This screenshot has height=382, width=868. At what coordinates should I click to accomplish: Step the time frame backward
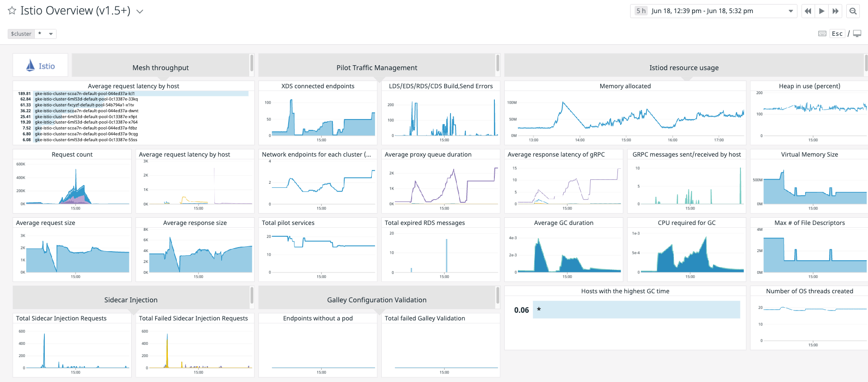click(x=808, y=11)
